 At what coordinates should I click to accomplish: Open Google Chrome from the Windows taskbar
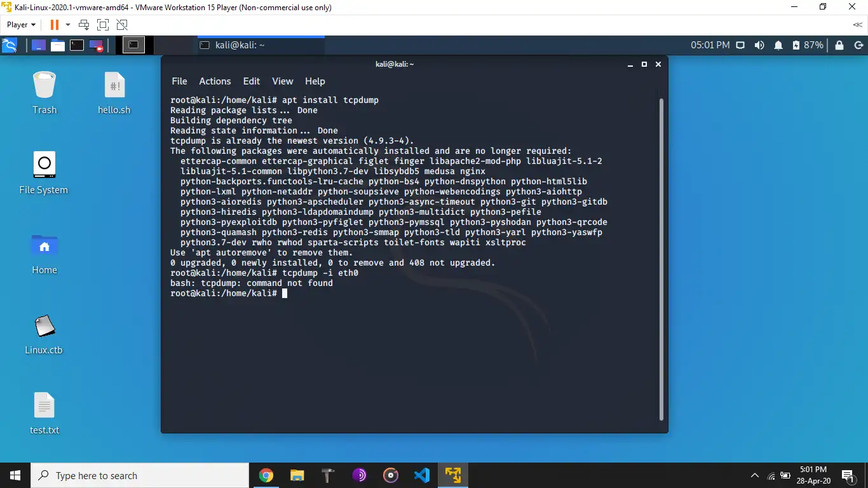266,475
